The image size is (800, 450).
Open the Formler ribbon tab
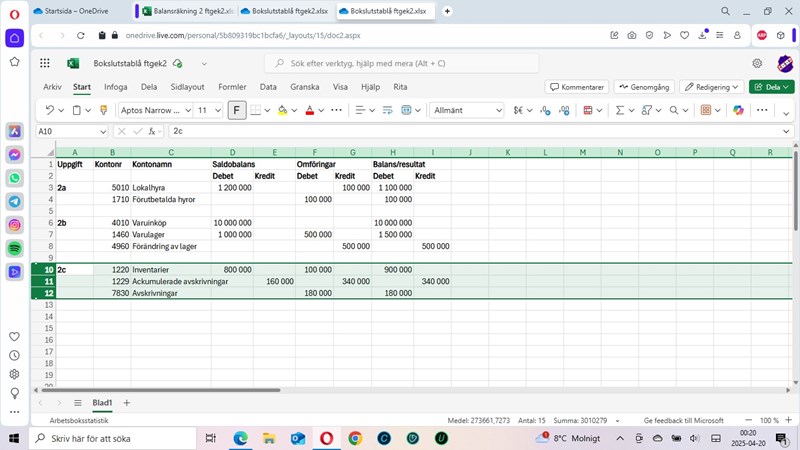tap(232, 87)
